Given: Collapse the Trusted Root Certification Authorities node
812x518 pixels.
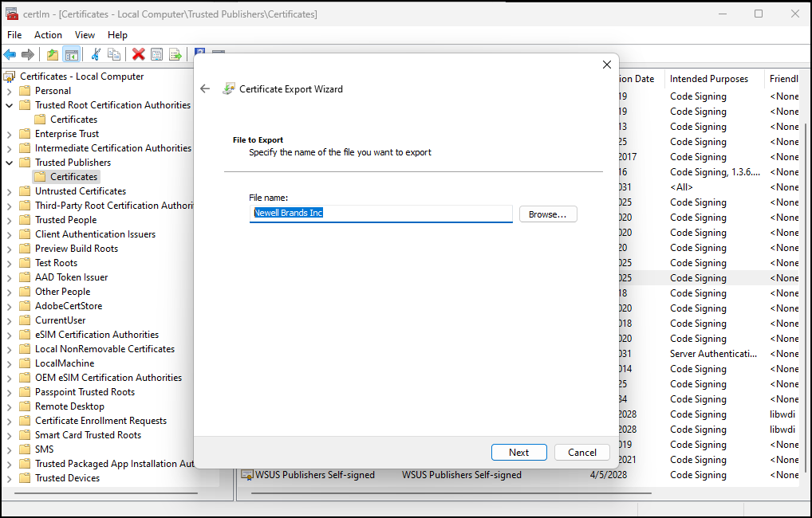Looking at the screenshot, I should pyautogui.click(x=10, y=105).
